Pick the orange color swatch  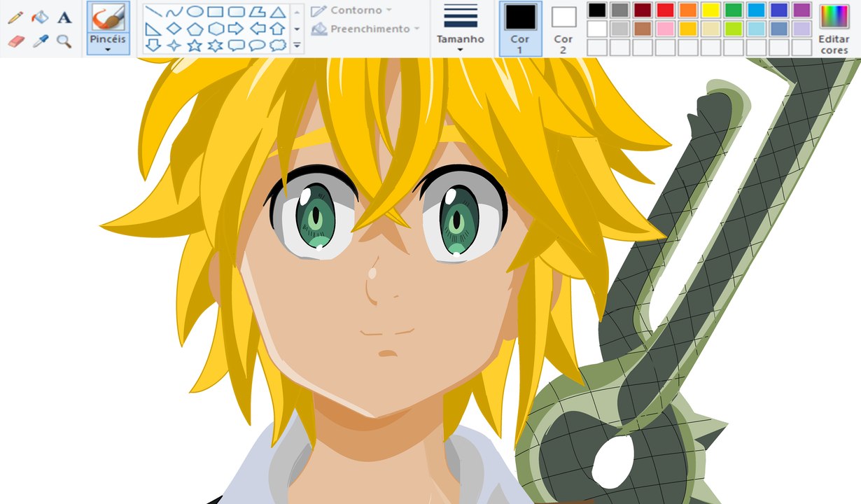688,10
